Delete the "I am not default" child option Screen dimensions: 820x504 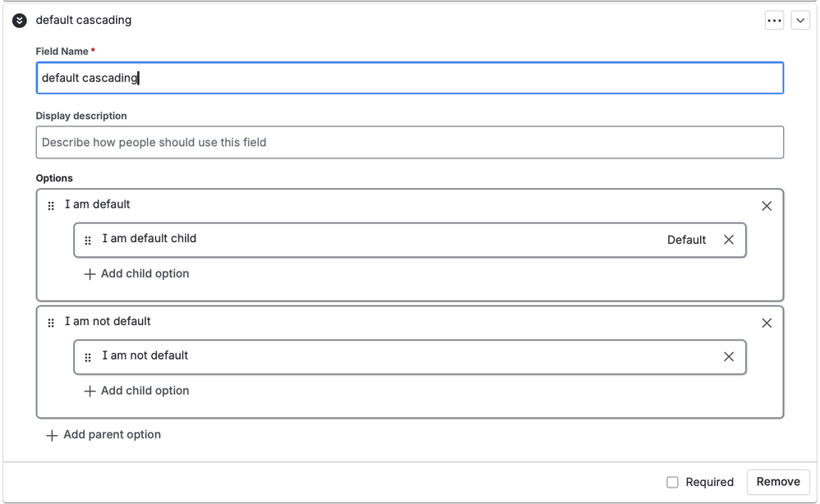point(729,357)
